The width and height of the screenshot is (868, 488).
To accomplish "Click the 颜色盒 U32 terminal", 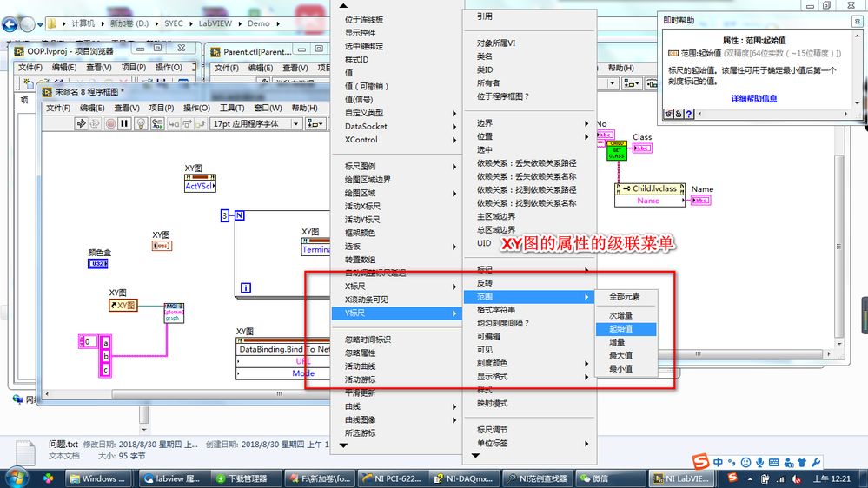I will [98, 264].
